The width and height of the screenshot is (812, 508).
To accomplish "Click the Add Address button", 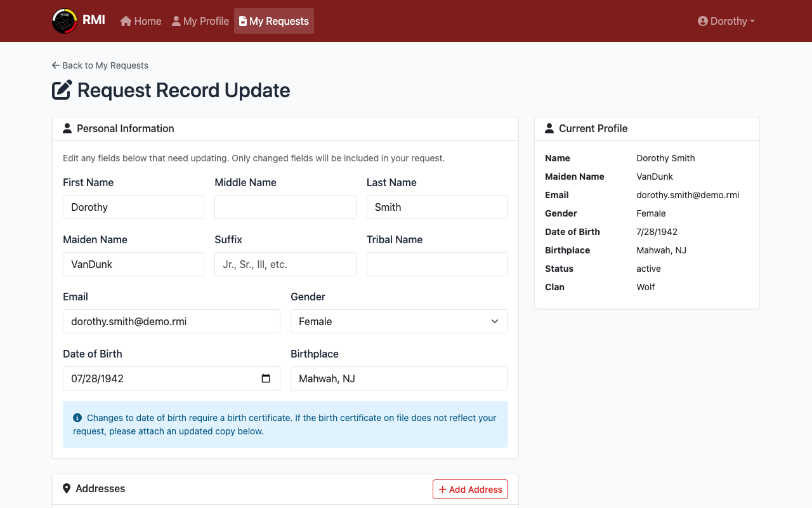I will [x=470, y=489].
